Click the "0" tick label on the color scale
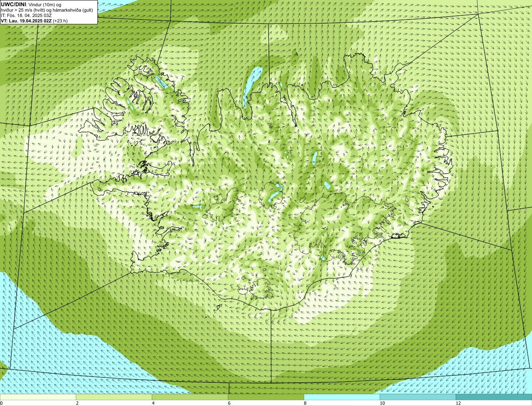 1,403
